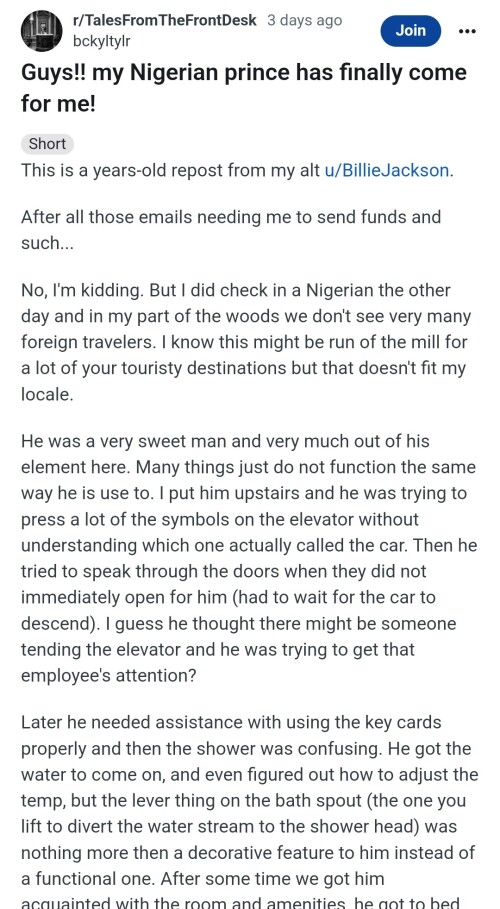Open the three-dot post options menu
Viewport: 500px width, 909px height.
coord(467,31)
